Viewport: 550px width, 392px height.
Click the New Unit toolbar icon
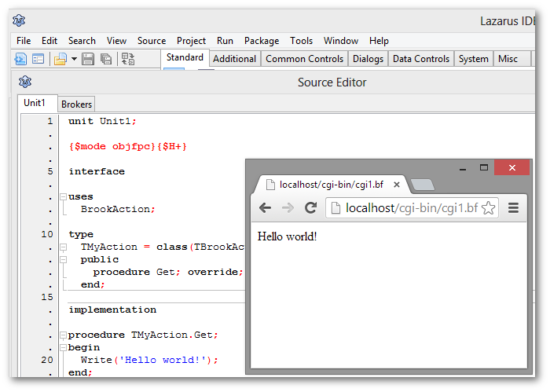20,59
